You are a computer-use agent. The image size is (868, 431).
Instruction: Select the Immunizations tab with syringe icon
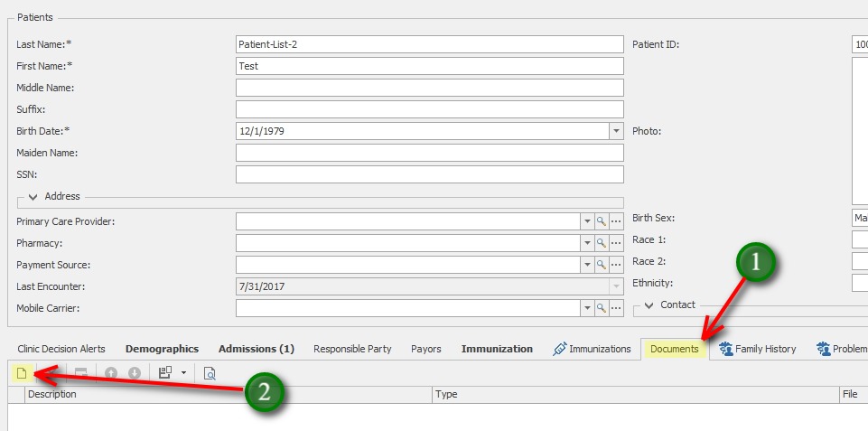591,349
